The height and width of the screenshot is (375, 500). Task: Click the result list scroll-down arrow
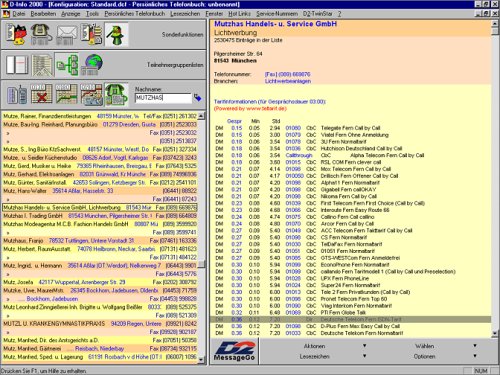point(201,359)
